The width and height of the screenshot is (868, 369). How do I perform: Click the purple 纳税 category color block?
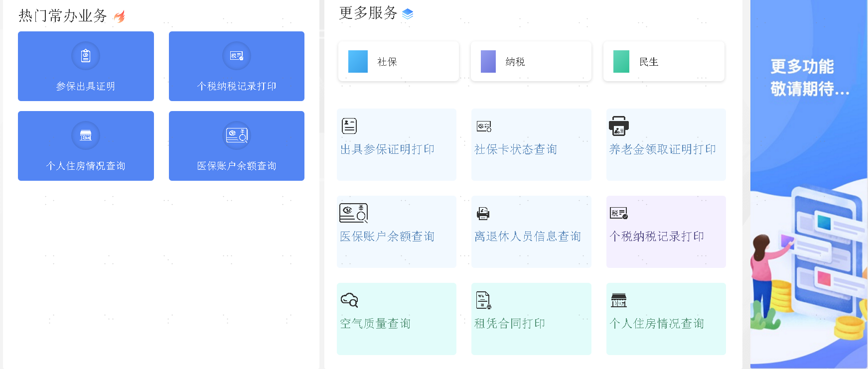(x=488, y=62)
